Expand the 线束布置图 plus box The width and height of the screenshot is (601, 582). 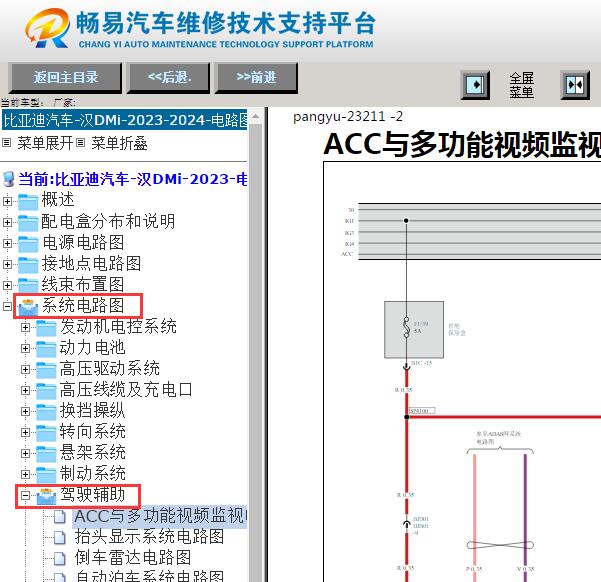[x=7, y=286]
